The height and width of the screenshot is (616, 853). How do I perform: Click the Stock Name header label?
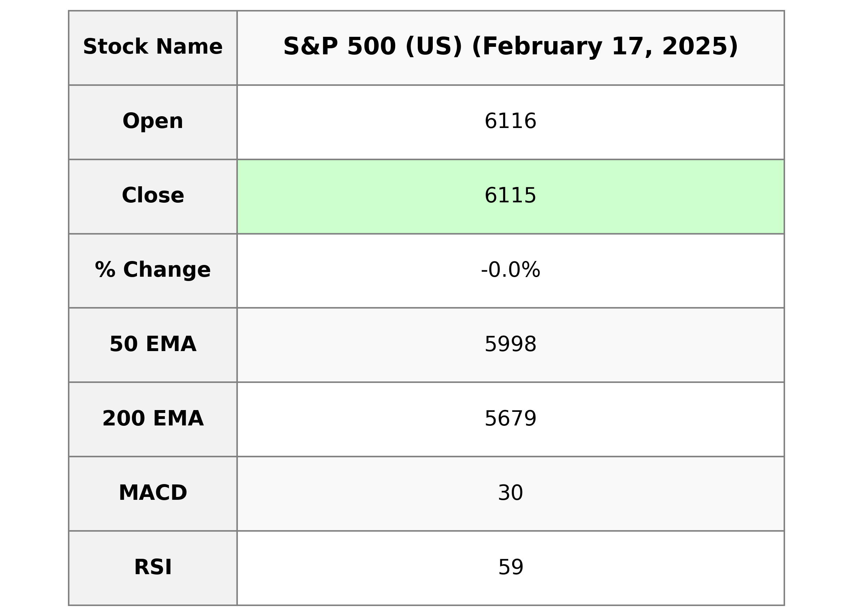(x=153, y=47)
